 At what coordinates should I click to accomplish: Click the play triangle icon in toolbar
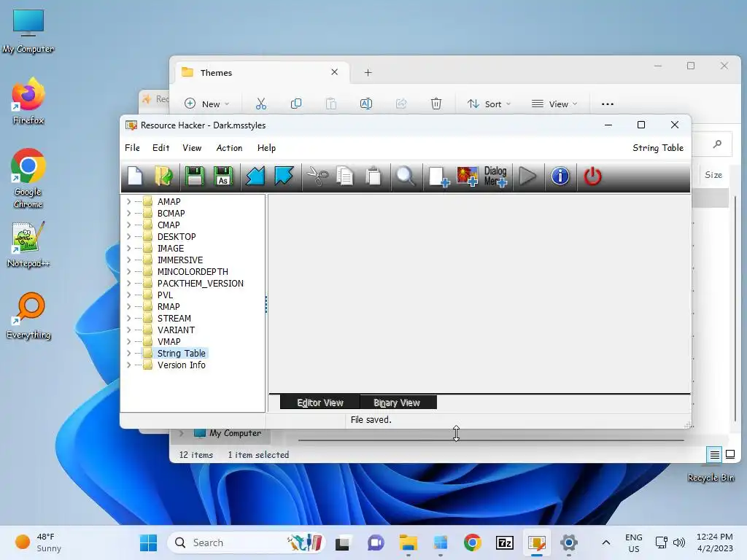(x=527, y=176)
